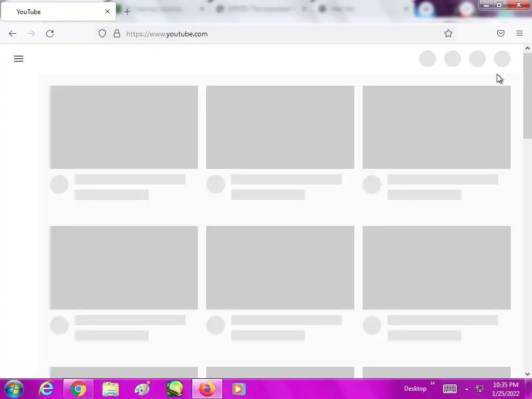The image size is (532, 399).
Task: Open the clock showing 10:35 PM
Action: (506, 389)
